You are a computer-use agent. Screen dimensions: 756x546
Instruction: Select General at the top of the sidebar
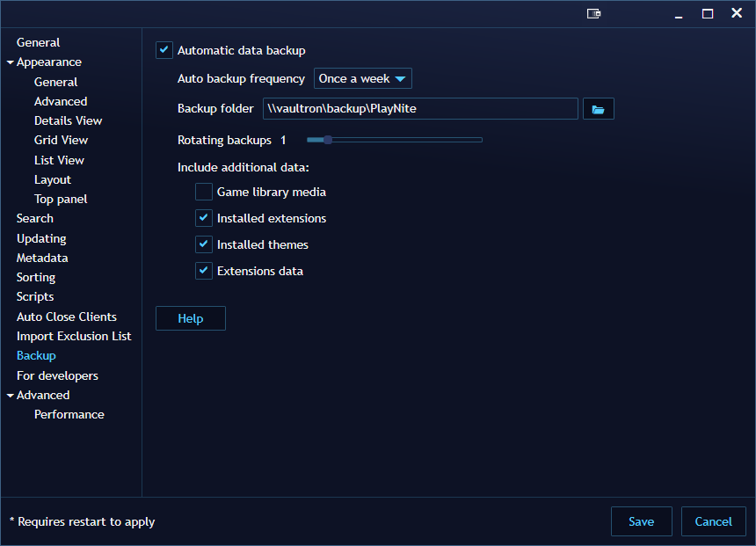point(39,41)
